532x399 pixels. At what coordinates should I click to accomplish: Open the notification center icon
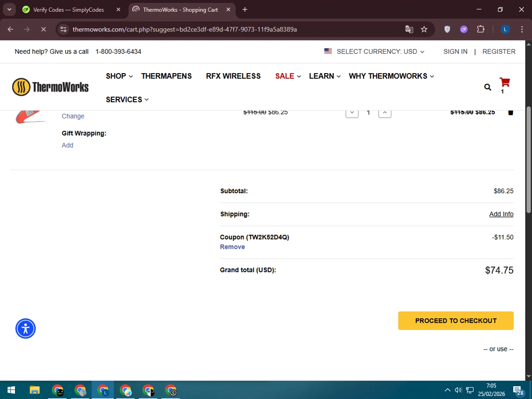point(518,390)
